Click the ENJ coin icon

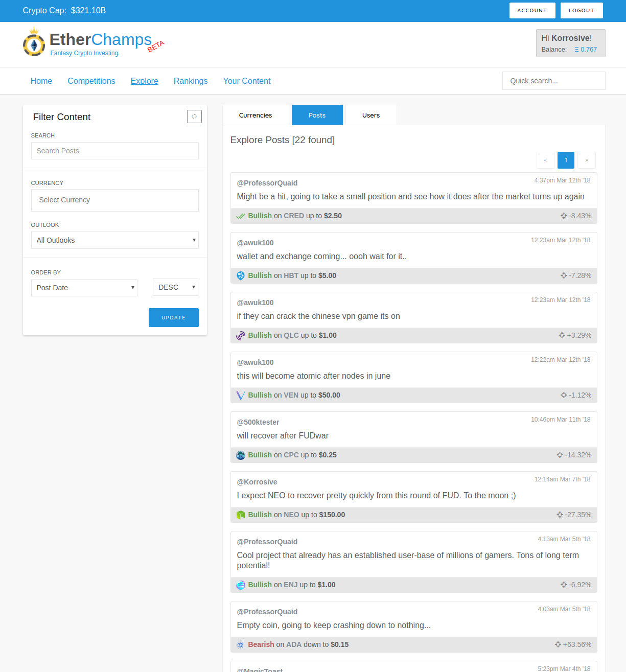[241, 585]
